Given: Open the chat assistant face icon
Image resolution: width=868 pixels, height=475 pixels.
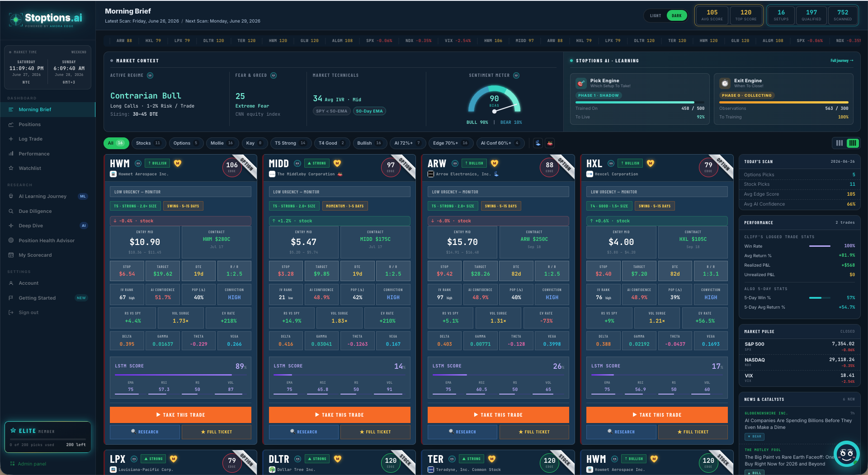Looking at the screenshot, I should click(846, 453).
